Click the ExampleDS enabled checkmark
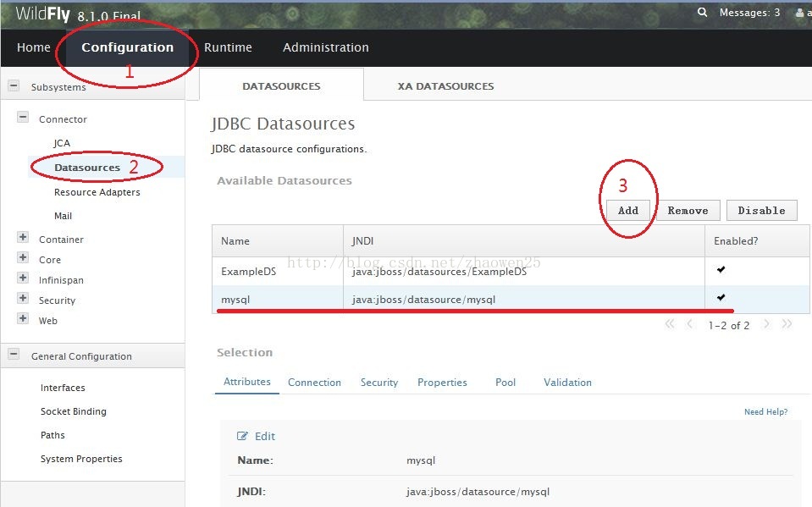 click(x=721, y=269)
